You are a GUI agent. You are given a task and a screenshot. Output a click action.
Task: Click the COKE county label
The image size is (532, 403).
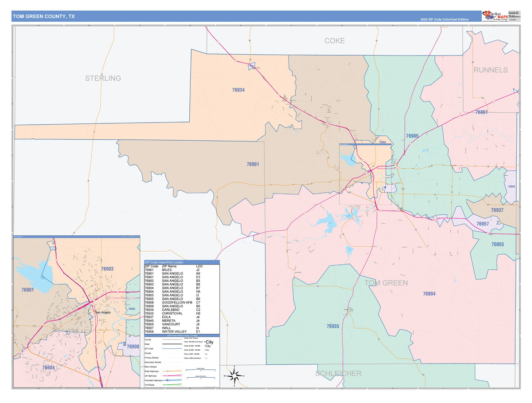[334, 41]
